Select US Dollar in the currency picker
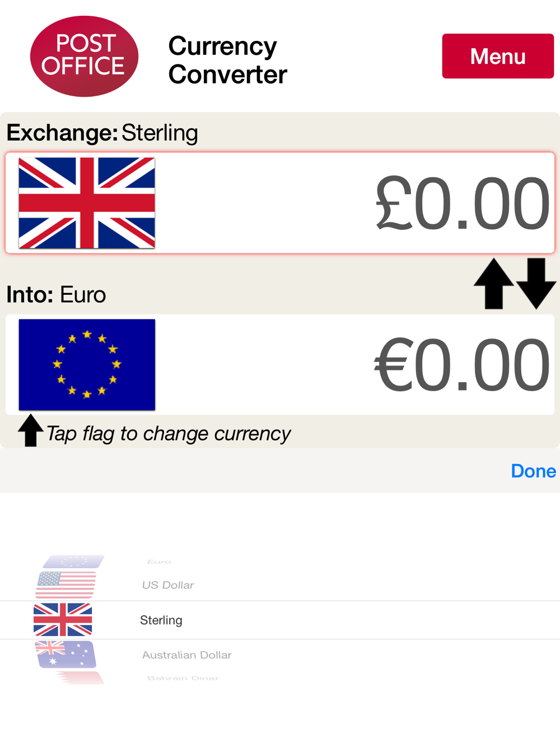Screen dimensions: 560x747 [x=168, y=585]
